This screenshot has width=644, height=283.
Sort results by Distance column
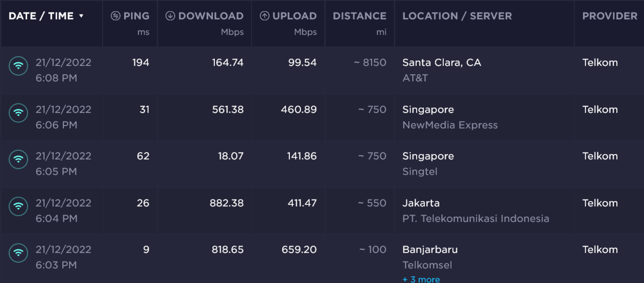pyautogui.click(x=359, y=16)
